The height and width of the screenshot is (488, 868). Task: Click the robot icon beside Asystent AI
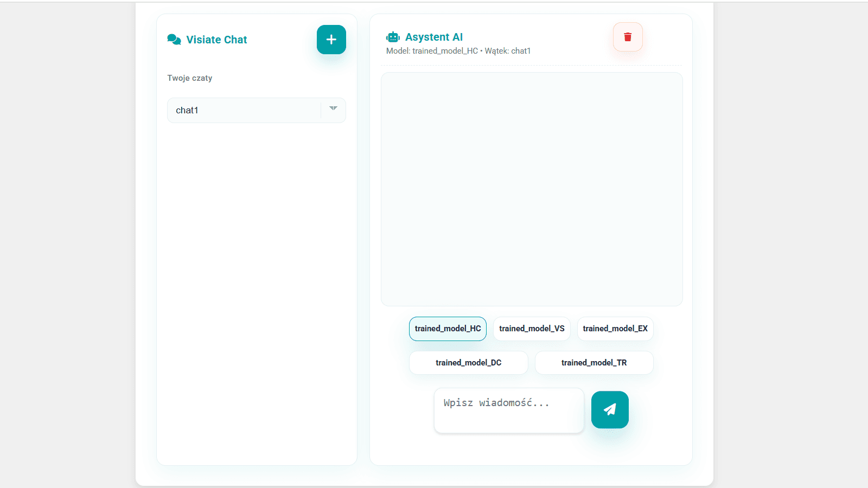[x=393, y=37]
